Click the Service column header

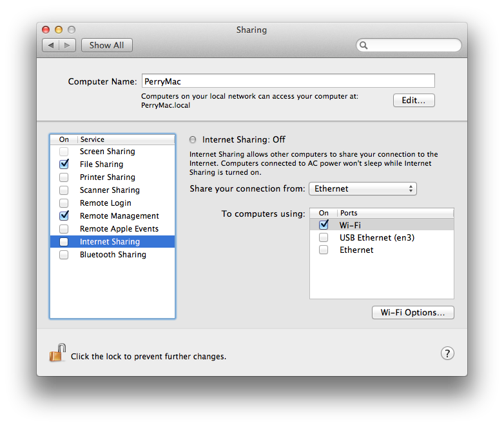coord(126,139)
